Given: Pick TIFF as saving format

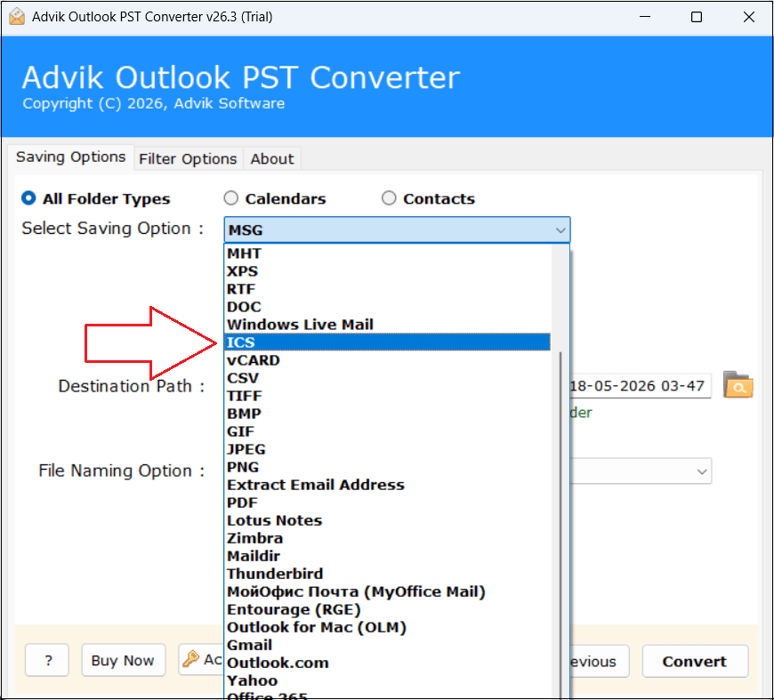Looking at the screenshot, I should click(x=388, y=396).
